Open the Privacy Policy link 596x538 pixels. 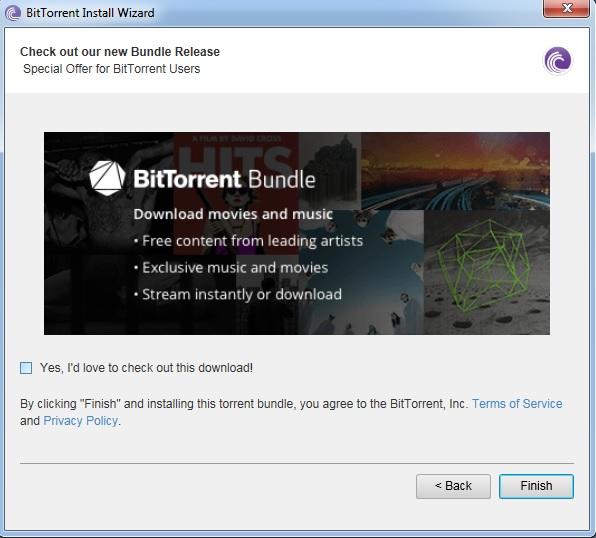[81, 421]
